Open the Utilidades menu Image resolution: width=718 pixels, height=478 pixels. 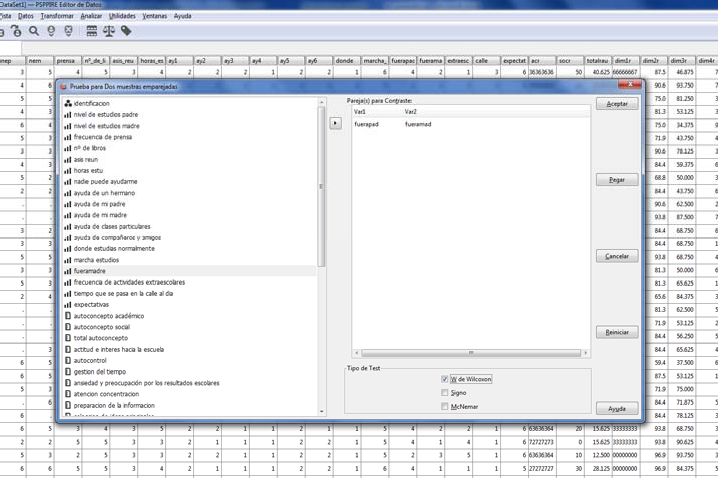pos(122,16)
